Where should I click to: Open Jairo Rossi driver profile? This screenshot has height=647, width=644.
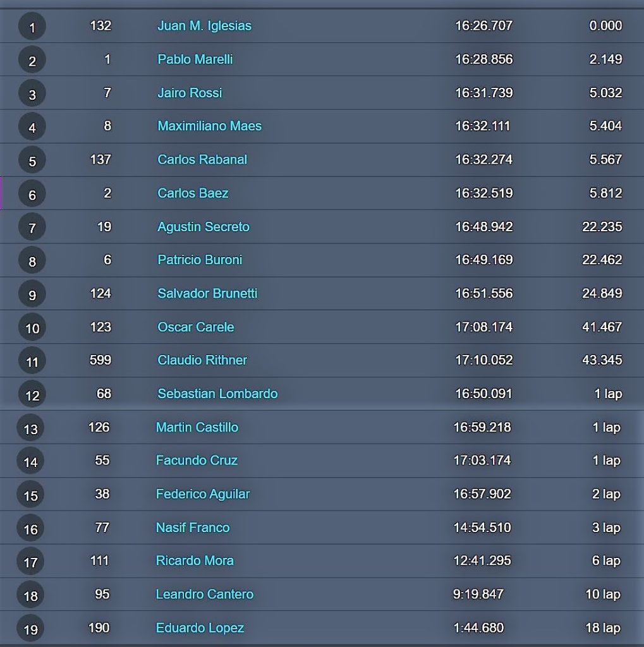[190, 93]
